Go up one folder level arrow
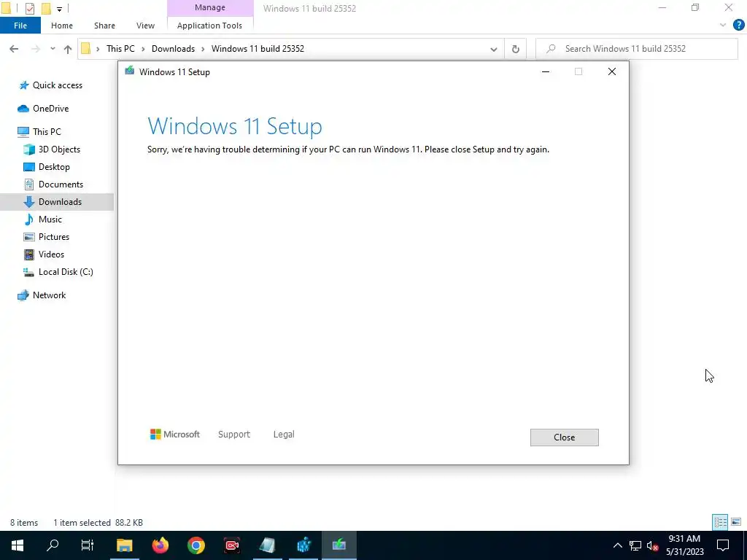The width and height of the screenshot is (747, 560). (x=68, y=49)
